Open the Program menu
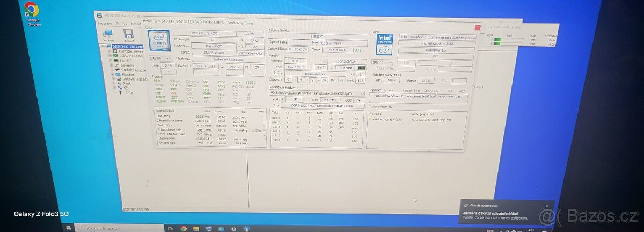 [105, 24]
